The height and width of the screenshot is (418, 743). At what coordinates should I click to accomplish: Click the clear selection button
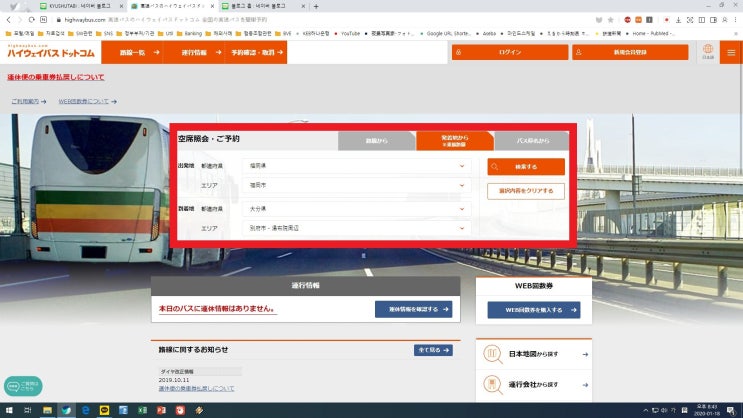coord(526,191)
